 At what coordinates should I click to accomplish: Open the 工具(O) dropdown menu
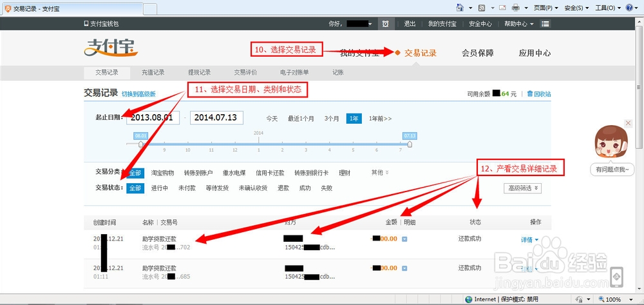609,8
